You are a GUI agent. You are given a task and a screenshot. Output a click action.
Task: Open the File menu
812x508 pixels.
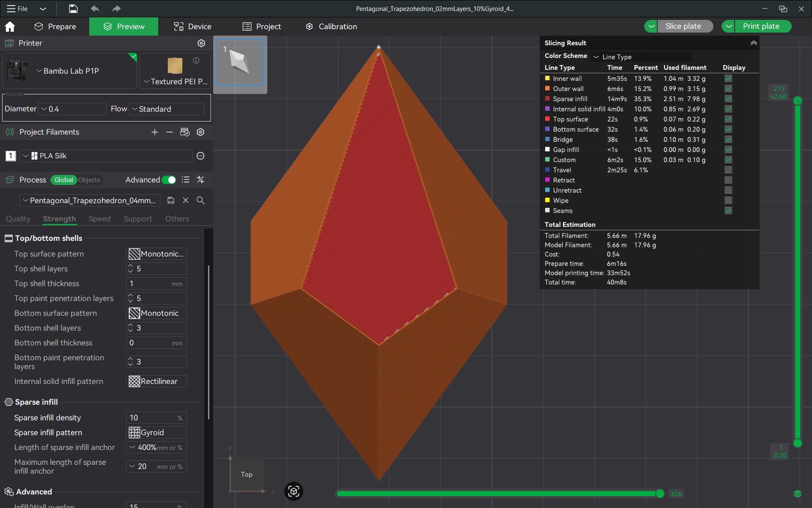[x=18, y=8]
